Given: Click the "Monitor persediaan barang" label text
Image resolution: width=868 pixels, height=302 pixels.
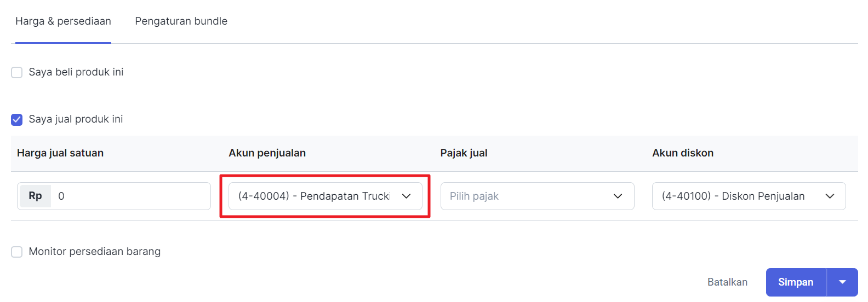Looking at the screenshot, I should (x=95, y=252).
